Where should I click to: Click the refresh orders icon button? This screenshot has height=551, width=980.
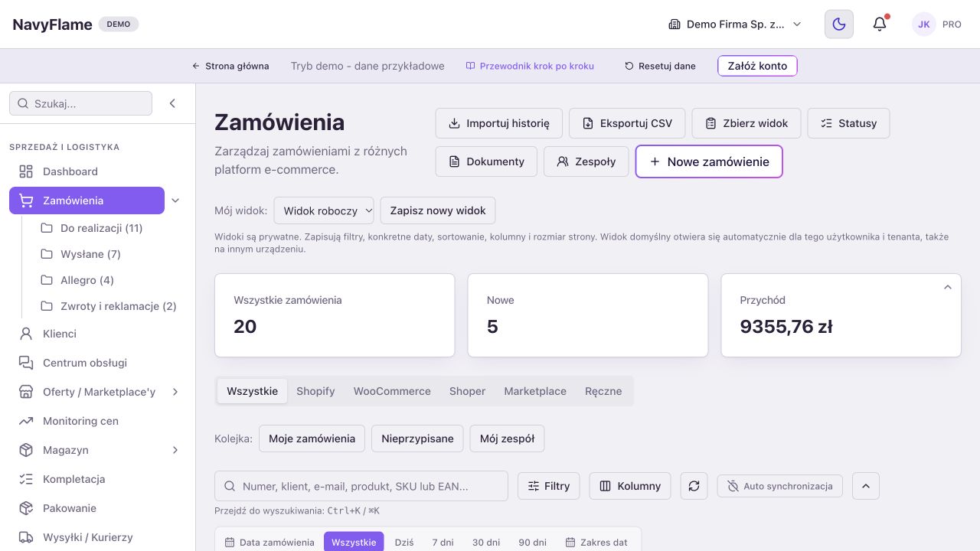(694, 486)
